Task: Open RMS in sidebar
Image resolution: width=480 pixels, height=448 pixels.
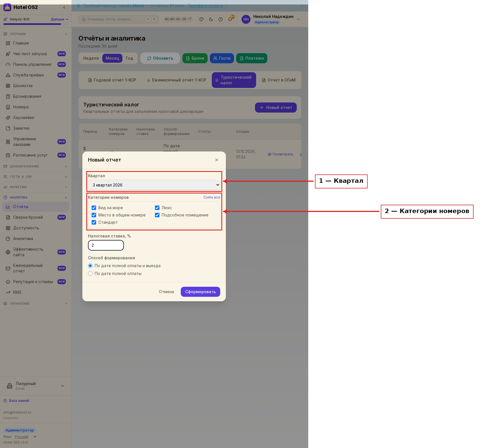Action: (36, 292)
